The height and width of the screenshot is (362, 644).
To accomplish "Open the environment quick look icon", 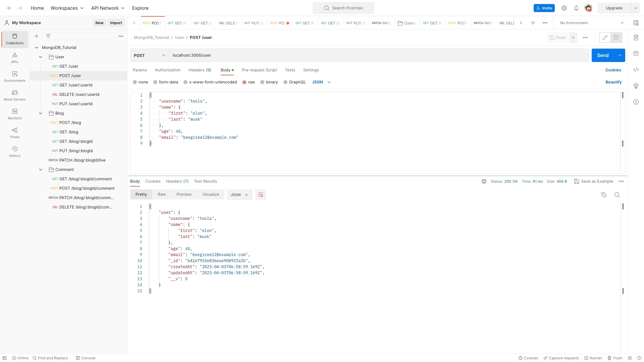I will coord(636,23).
